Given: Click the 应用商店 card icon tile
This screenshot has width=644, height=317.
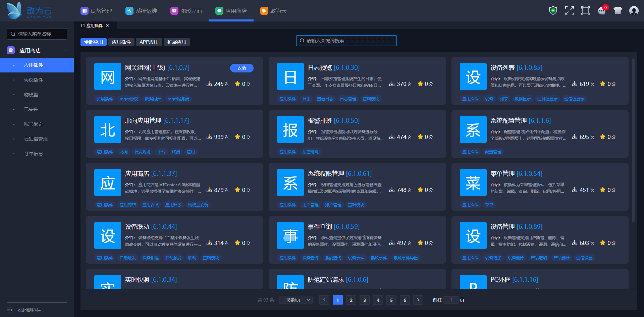Looking at the screenshot, I should click(108, 182).
